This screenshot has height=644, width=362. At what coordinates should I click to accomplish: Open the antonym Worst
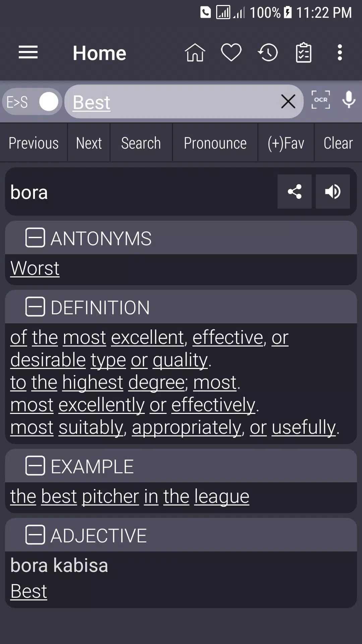(35, 268)
